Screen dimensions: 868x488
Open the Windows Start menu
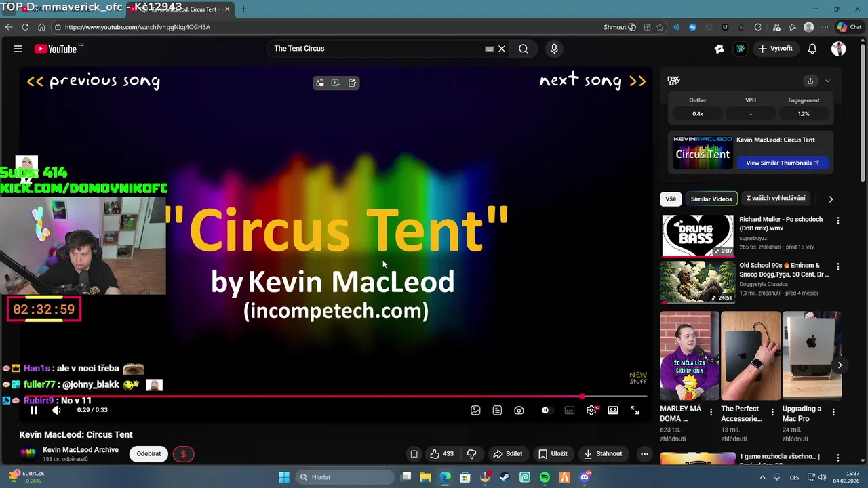coord(284,477)
